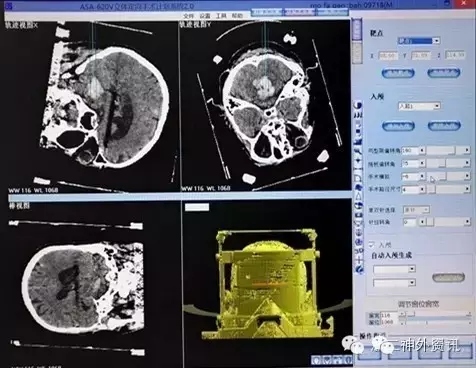Click the half-circle contrast icon in tool strip
Viewport: 476px width, 368px height.
point(357,105)
